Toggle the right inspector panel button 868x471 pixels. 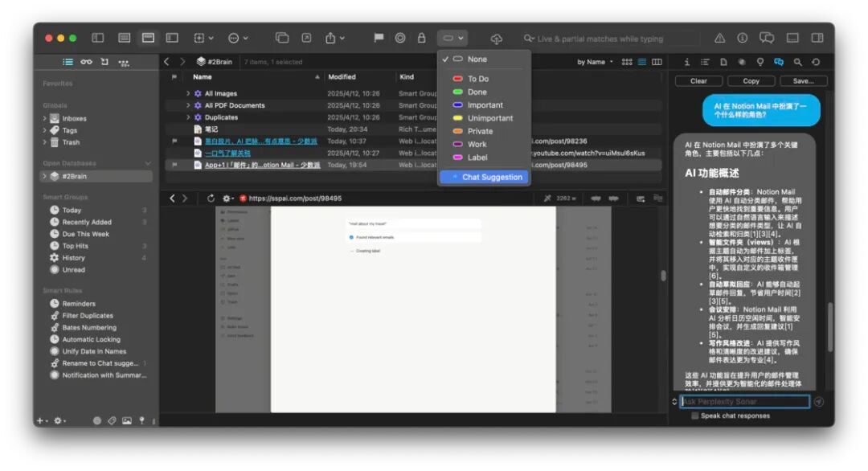pyautogui.click(x=817, y=38)
